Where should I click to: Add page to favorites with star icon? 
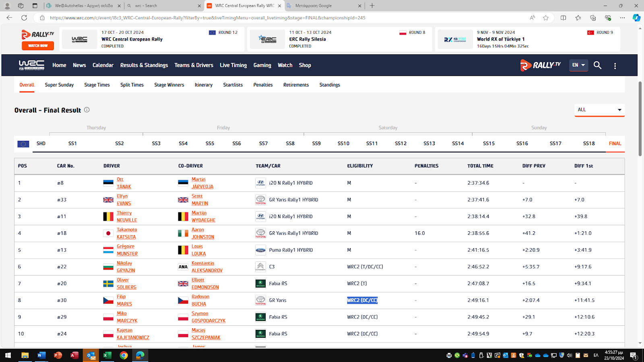(546, 18)
